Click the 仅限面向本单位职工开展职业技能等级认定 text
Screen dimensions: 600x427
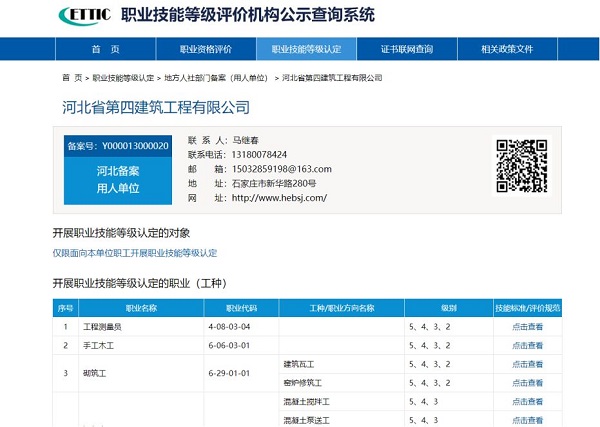pos(135,253)
